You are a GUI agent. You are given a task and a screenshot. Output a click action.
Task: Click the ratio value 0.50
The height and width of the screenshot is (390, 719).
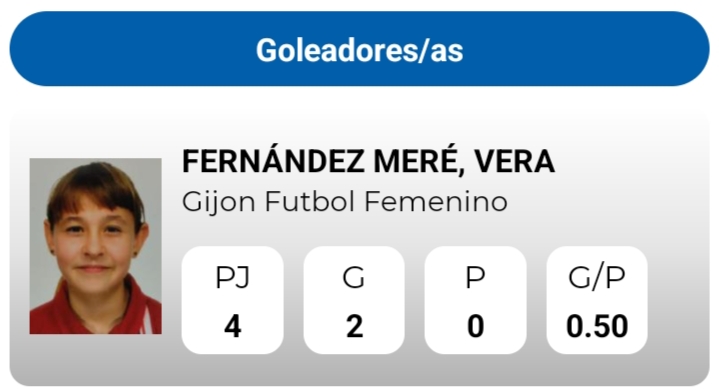tap(597, 327)
